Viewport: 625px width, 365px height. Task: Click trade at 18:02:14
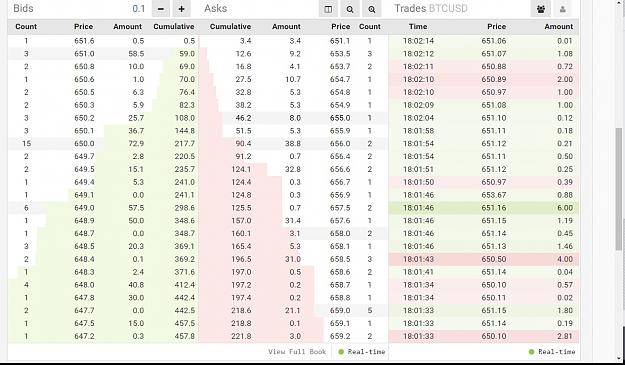418,41
